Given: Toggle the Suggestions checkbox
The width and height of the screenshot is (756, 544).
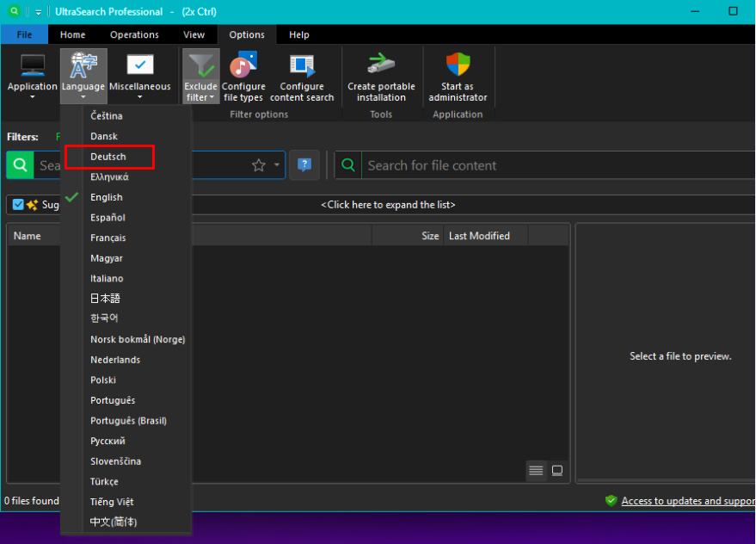Looking at the screenshot, I should [19, 205].
